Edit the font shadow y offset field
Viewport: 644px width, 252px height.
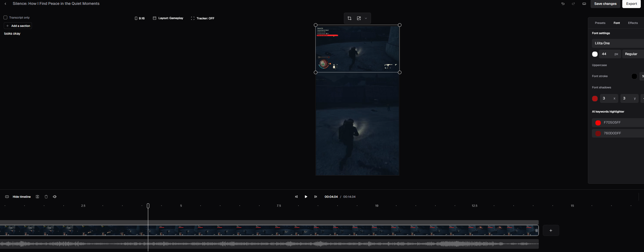coord(629,99)
